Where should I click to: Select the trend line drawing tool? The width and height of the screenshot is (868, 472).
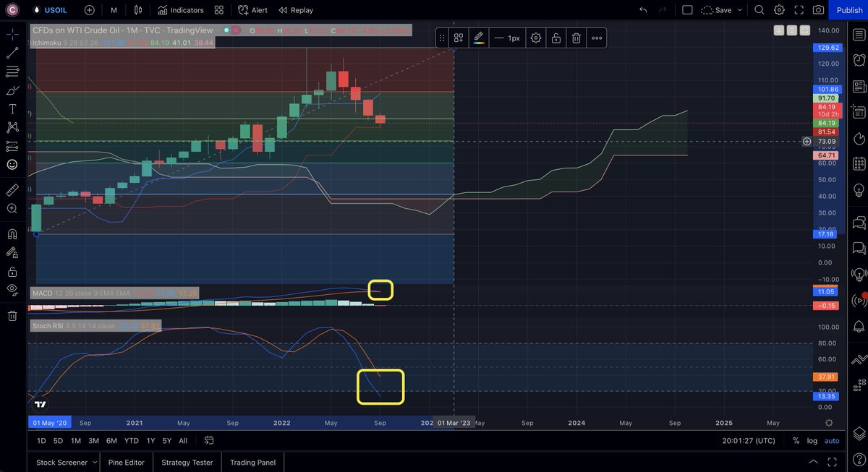(x=12, y=53)
